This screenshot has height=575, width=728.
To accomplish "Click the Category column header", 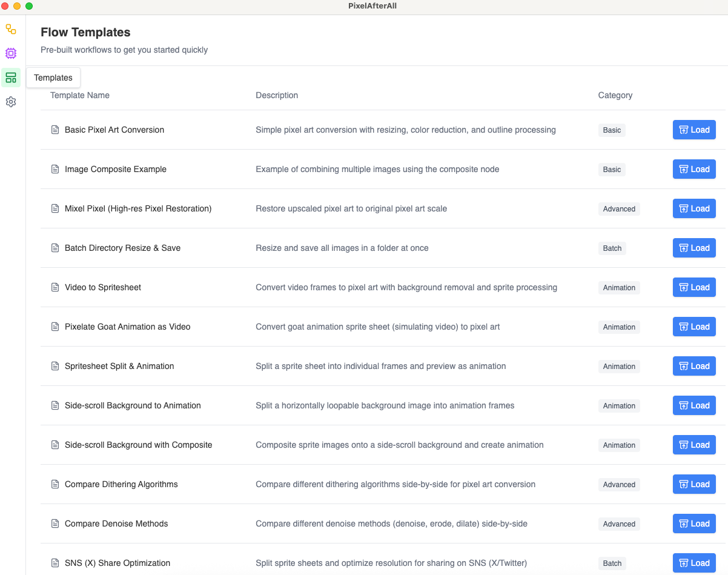I will tap(615, 95).
